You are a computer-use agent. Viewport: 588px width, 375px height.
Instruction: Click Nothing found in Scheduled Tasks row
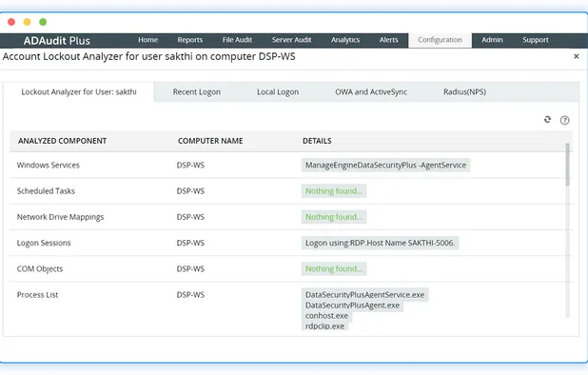pyautogui.click(x=334, y=191)
